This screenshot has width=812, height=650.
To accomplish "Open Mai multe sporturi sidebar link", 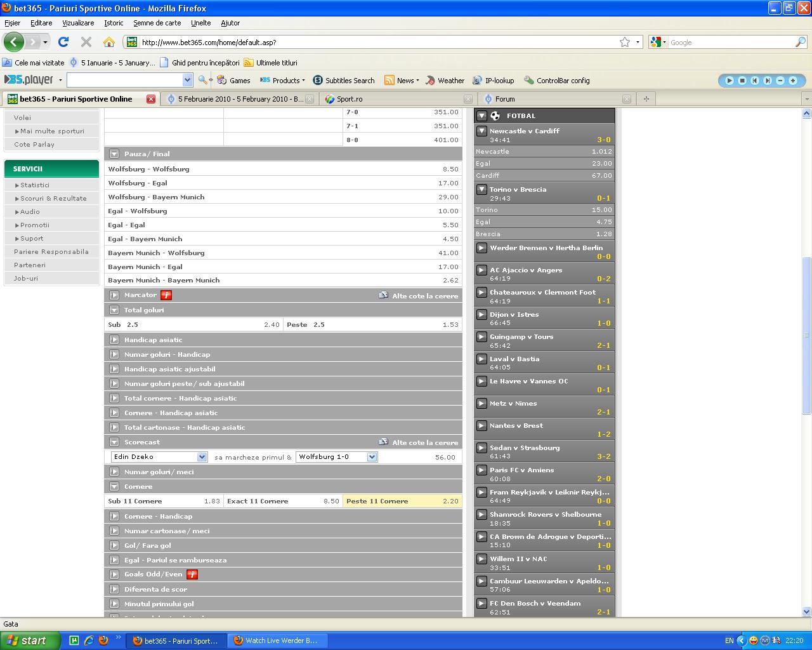I will point(52,131).
